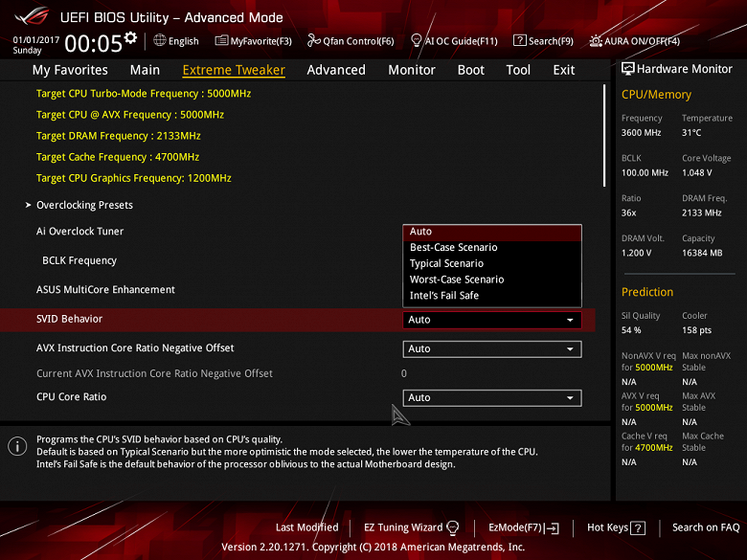The image size is (747, 560).
Task: Click the CPU/Memory heading
Action: [656, 95]
